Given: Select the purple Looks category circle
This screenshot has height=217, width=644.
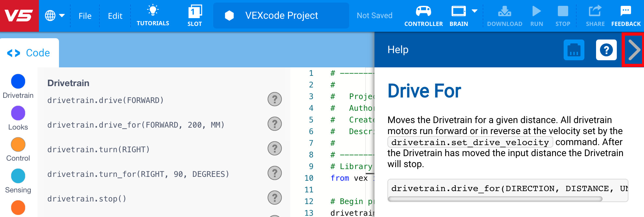Looking at the screenshot, I should click(18, 113).
